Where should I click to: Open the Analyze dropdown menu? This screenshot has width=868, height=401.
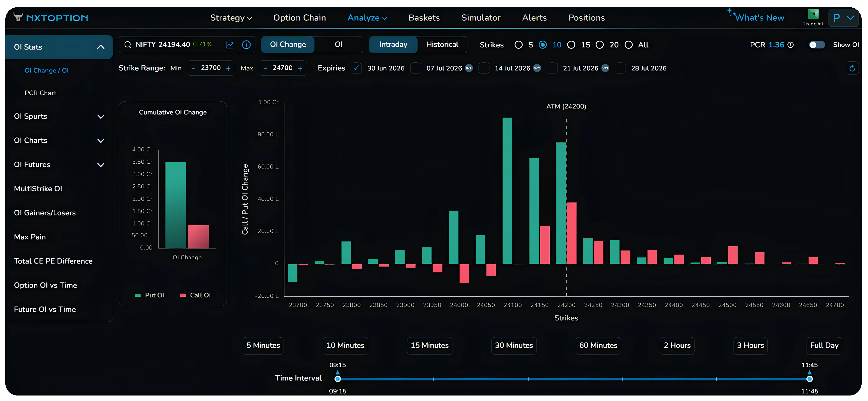tap(367, 18)
